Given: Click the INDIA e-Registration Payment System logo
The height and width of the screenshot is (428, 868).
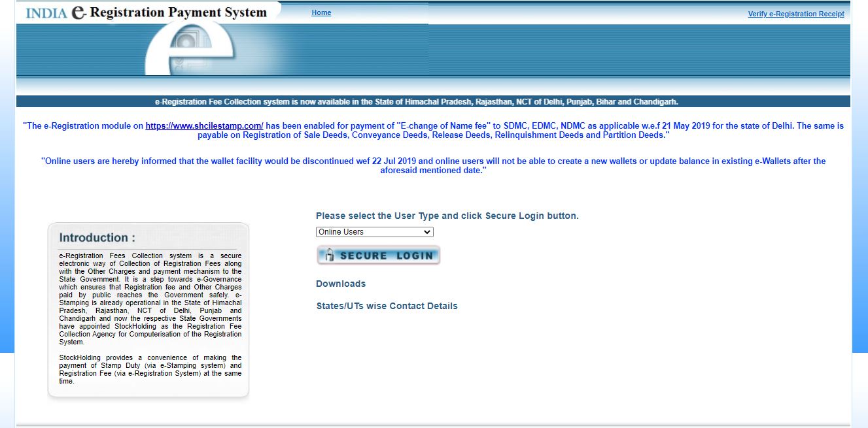Looking at the screenshot, I should [x=146, y=12].
